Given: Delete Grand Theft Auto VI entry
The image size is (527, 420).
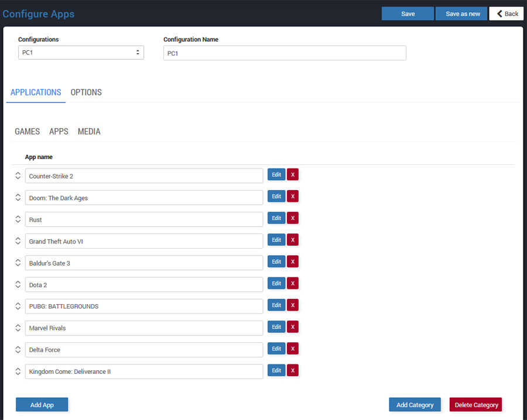Looking at the screenshot, I should point(292,240).
